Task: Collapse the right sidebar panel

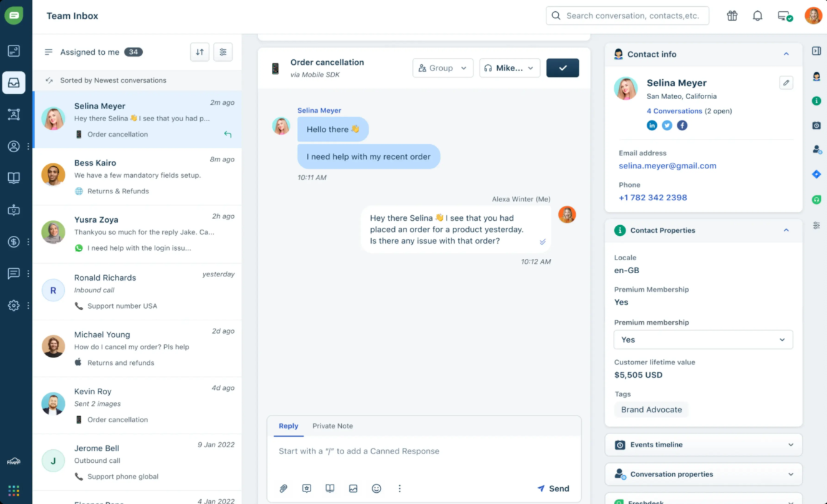Action: (816, 51)
